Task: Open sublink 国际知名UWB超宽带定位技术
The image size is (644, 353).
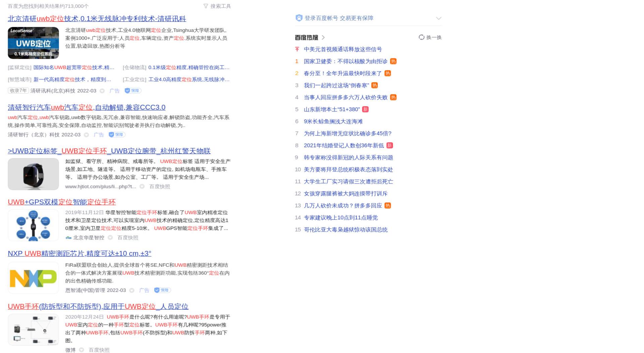Action: coord(74,68)
